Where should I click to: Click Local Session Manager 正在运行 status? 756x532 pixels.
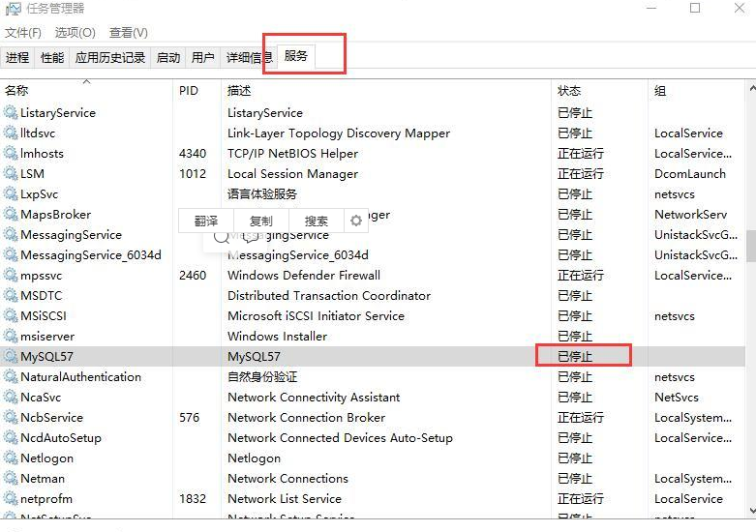point(581,173)
